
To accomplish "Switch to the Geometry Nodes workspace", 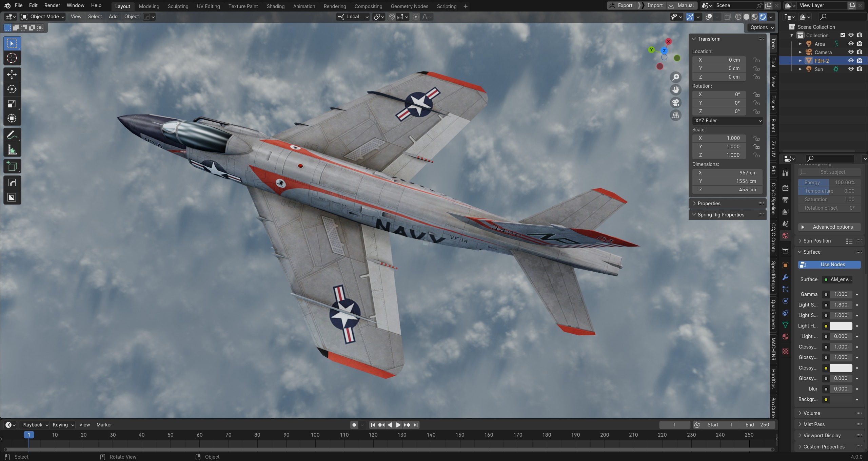I will [409, 6].
